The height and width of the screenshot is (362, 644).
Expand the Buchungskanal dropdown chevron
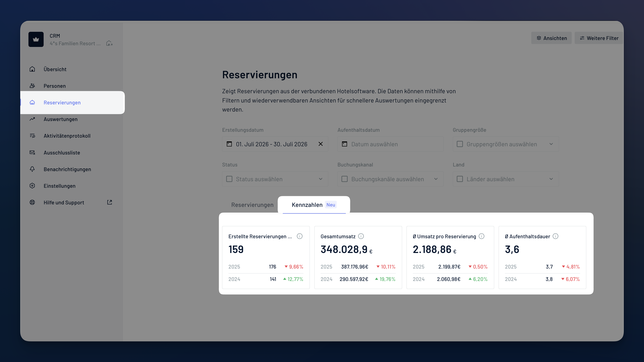[x=436, y=179]
